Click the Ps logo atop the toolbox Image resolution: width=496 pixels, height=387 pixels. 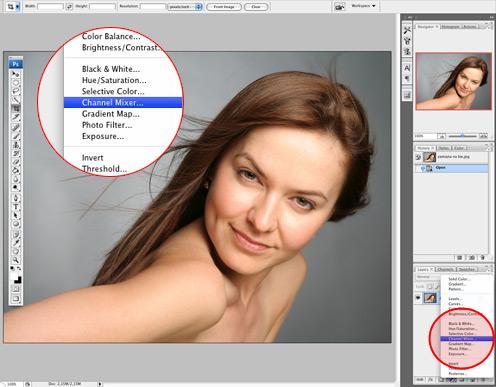pyautogui.click(x=15, y=64)
